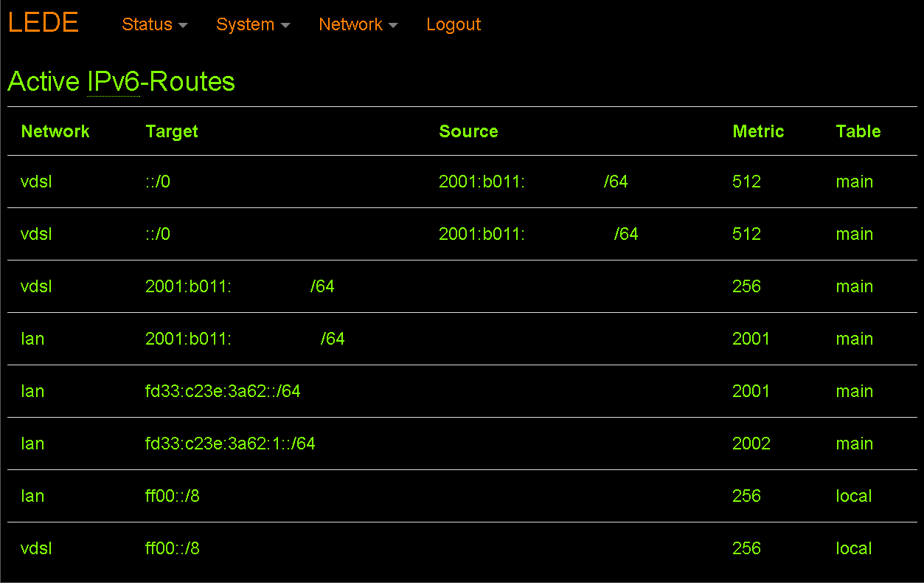This screenshot has height=583, width=924.
Task: Select target fd33:c23e:3a62::/64
Action: tap(223, 391)
